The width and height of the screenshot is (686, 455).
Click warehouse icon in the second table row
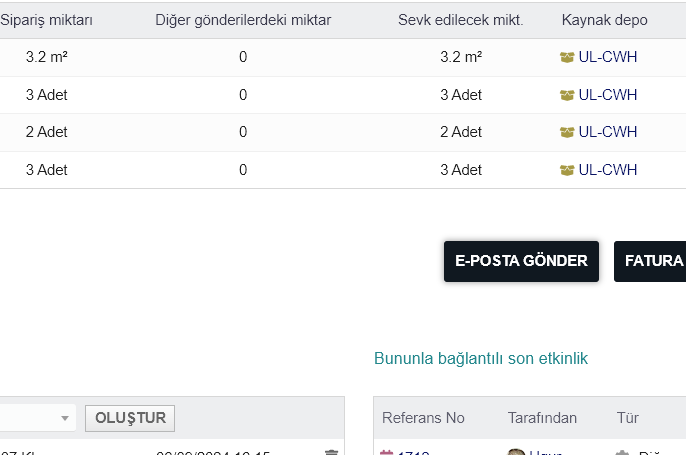click(567, 95)
